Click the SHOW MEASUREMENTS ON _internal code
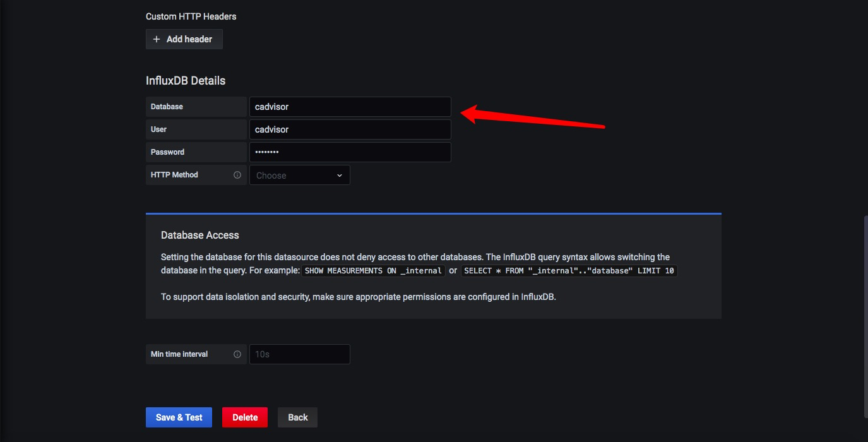868x442 pixels. 373,271
